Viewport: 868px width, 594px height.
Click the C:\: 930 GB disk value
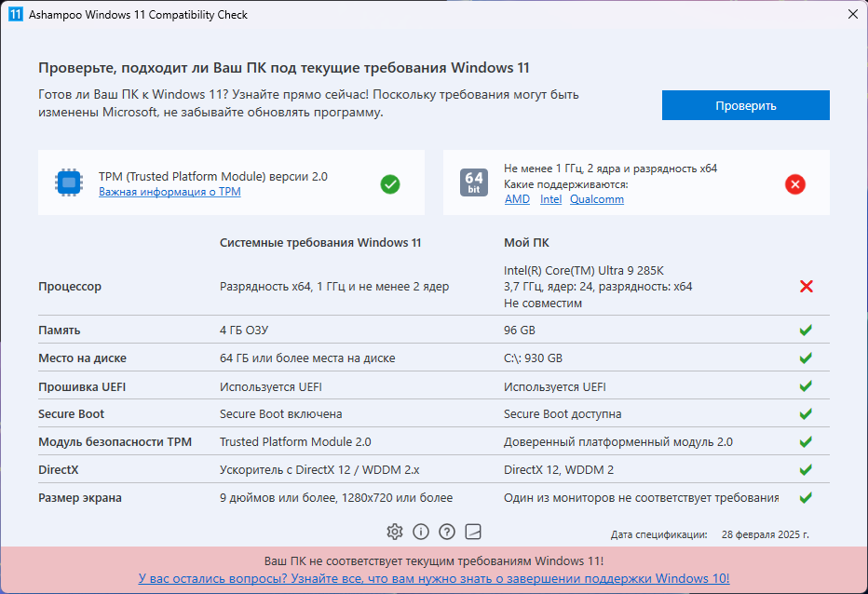pyautogui.click(x=533, y=358)
